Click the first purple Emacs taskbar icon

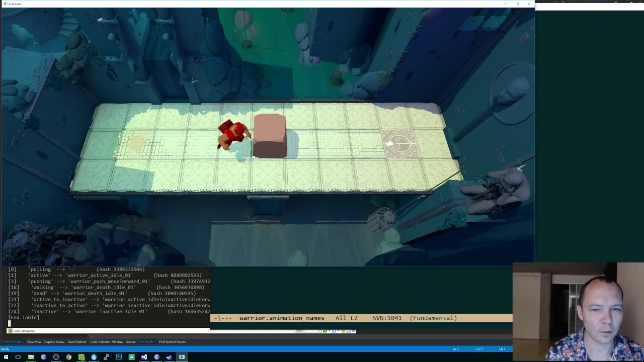click(43, 357)
